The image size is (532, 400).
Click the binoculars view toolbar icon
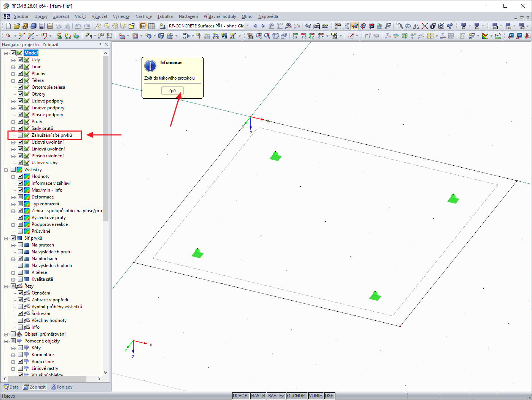point(308,26)
